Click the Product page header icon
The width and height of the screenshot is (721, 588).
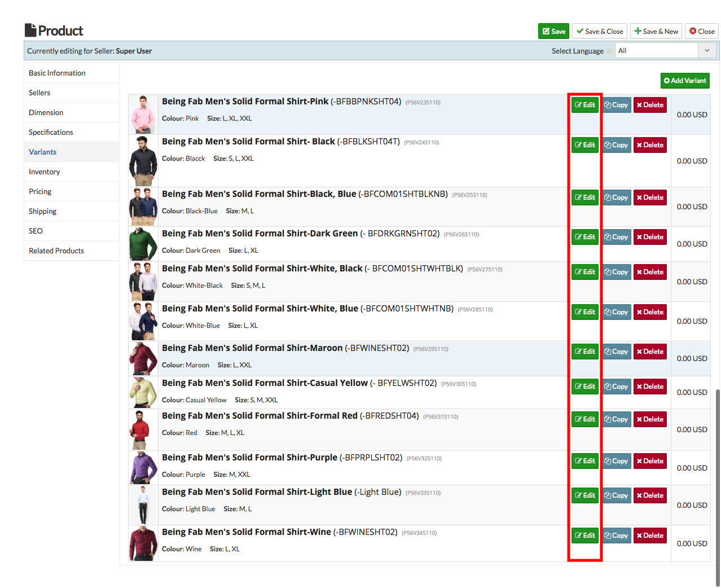30,30
